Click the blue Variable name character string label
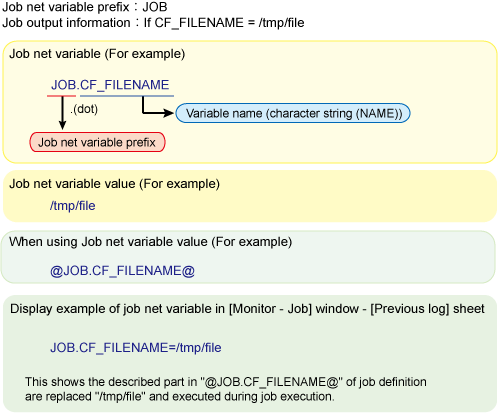The width and height of the screenshot is (498, 413). click(x=293, y=113)
